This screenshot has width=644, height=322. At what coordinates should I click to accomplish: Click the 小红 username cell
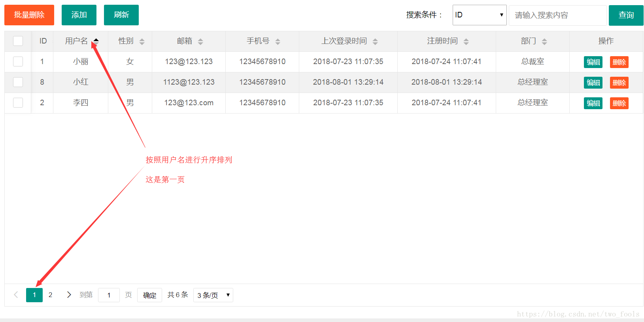point(81,82)
